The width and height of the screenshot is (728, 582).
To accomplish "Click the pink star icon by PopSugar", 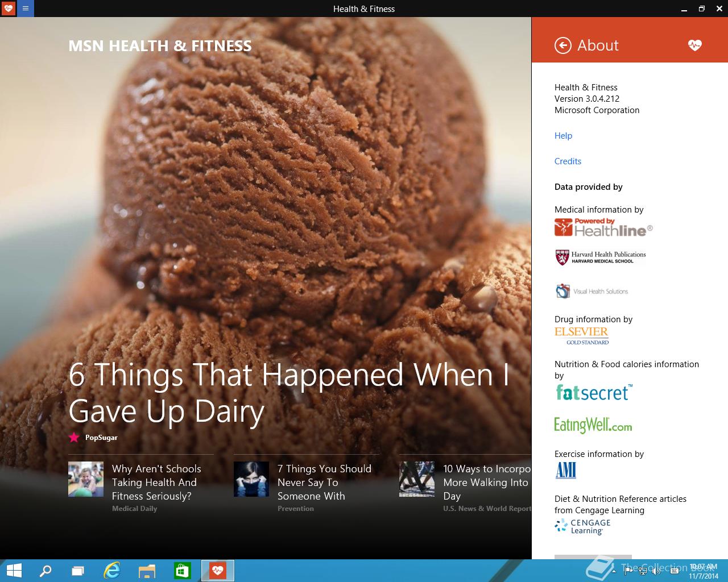I will point(74,437).
